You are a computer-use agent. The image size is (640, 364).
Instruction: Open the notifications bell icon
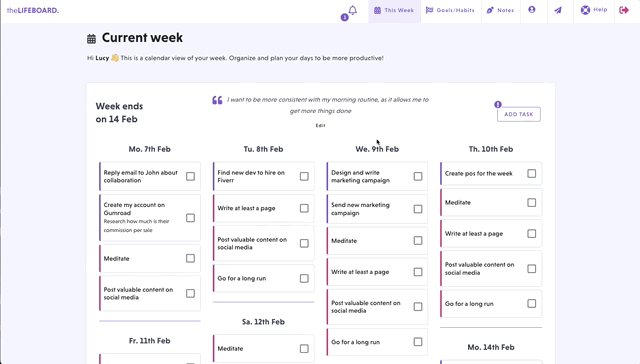tap(353, 10)
